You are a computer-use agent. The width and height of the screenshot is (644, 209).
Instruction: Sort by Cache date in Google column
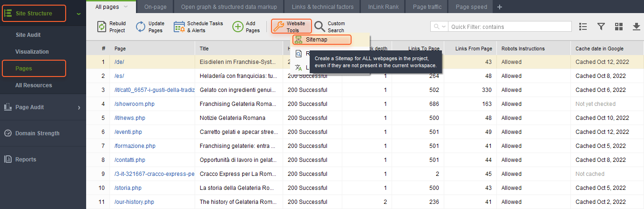click(607, 49)
